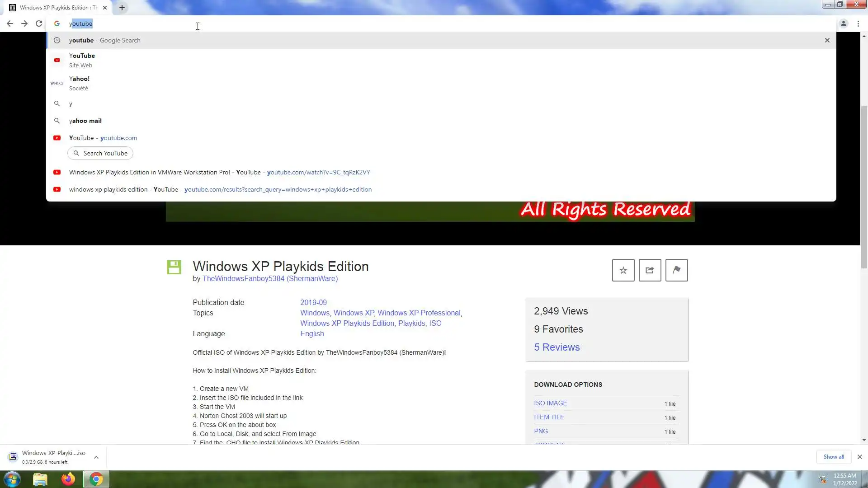
Task: Close the downloads bar
Action: [859, 457]
